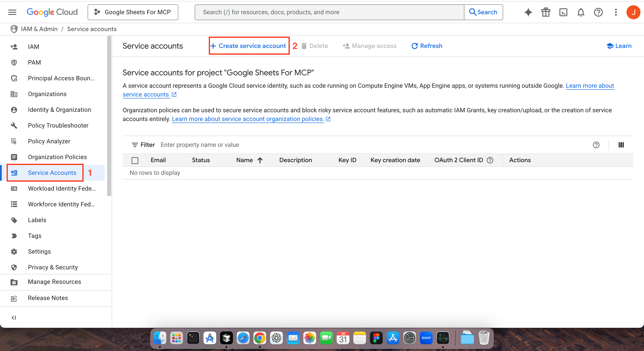Open the account avatar J

coord(633,12)
